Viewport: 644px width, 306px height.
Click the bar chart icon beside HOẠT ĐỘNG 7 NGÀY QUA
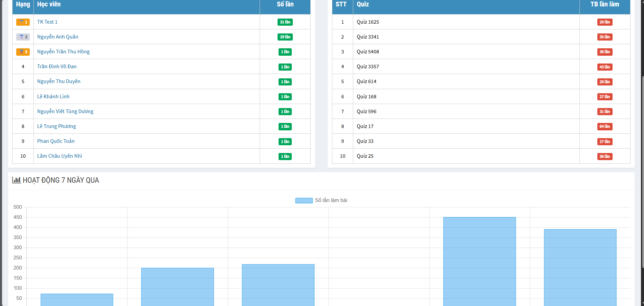(x=16, y=180)
